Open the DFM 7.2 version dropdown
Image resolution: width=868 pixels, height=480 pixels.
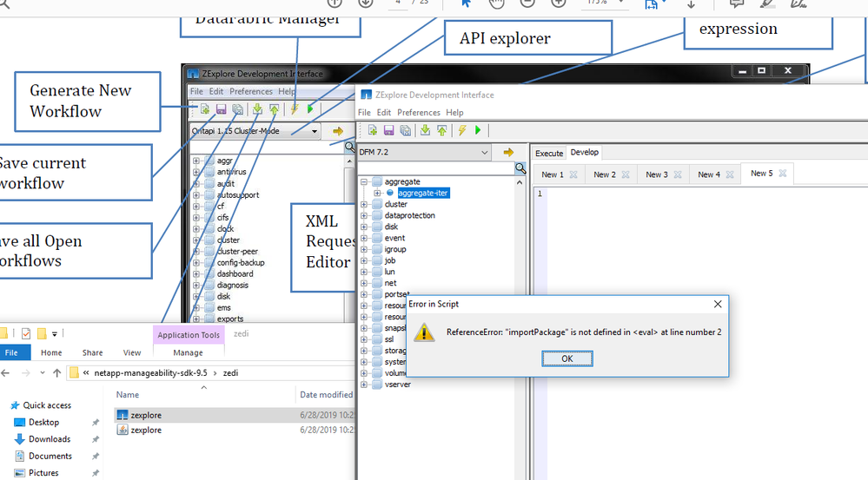[x=484, y=152]
